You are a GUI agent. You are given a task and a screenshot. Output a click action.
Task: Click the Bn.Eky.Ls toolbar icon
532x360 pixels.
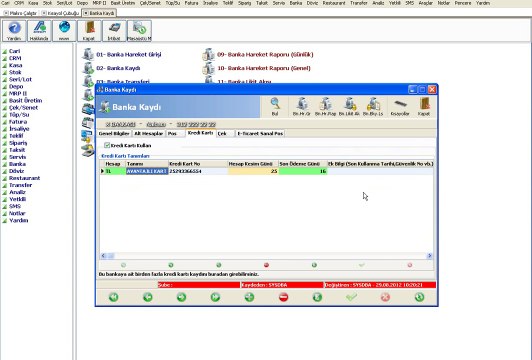click(x=373, y=107)
